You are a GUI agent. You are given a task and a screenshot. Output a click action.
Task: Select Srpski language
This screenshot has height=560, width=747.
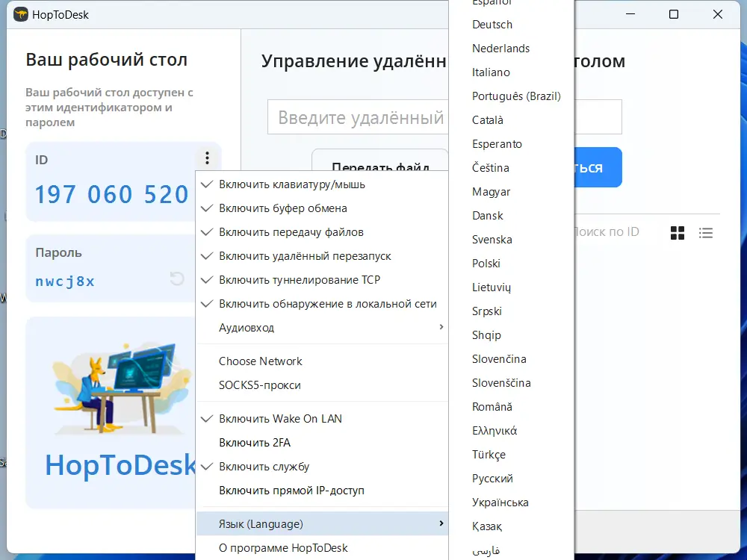[511, 311]
